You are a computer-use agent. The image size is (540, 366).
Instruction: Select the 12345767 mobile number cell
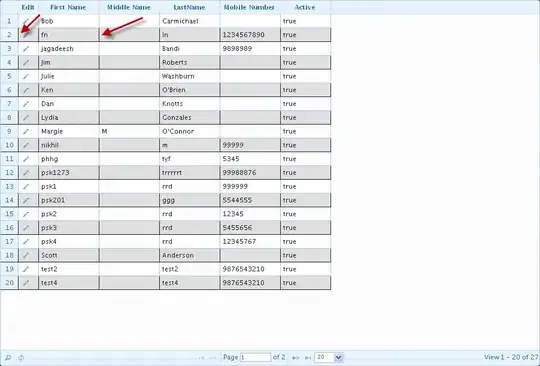250,241
